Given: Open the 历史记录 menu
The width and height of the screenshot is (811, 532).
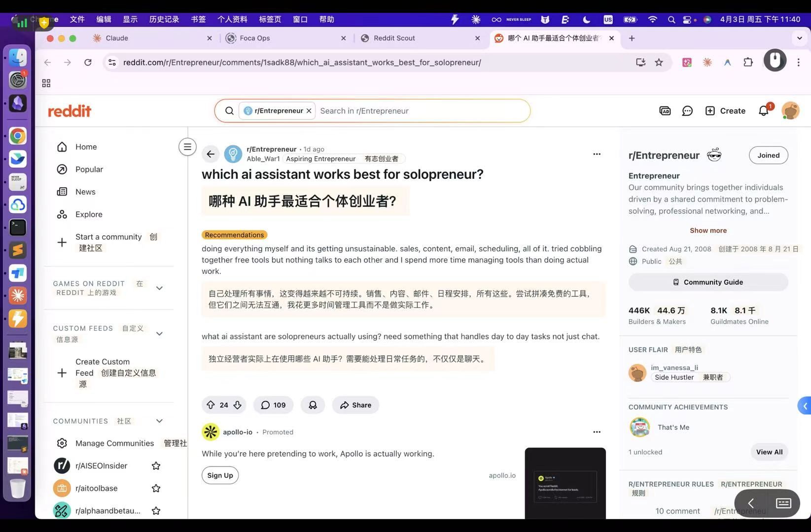Looking at the screenshot, I should [x=164, y=19].
